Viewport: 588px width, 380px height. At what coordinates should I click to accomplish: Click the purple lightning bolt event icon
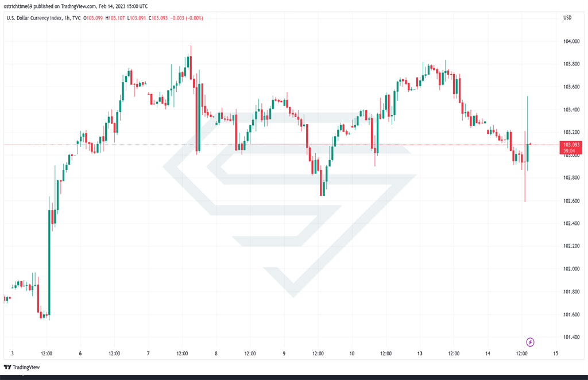[530, 342]
